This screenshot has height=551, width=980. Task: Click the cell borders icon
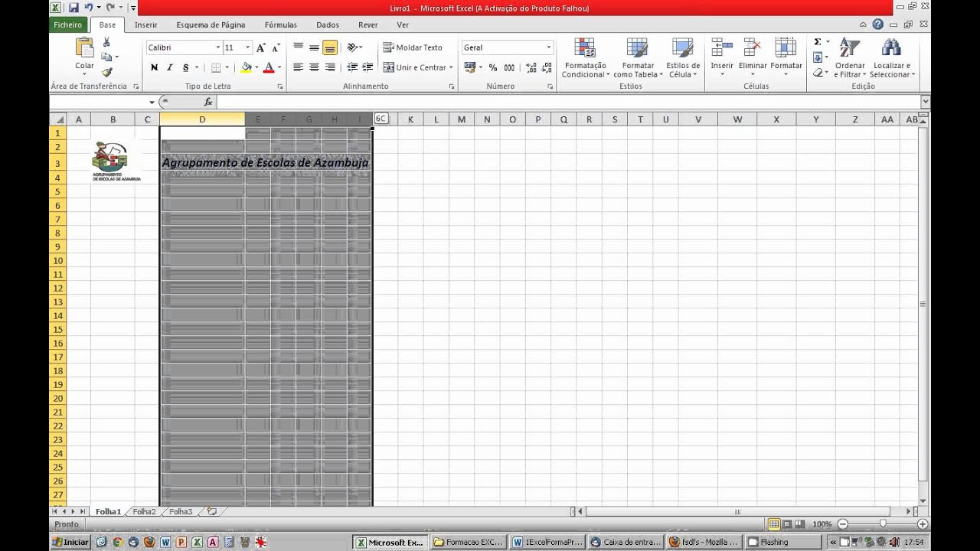pyautogui.click(x=216, y=67)
